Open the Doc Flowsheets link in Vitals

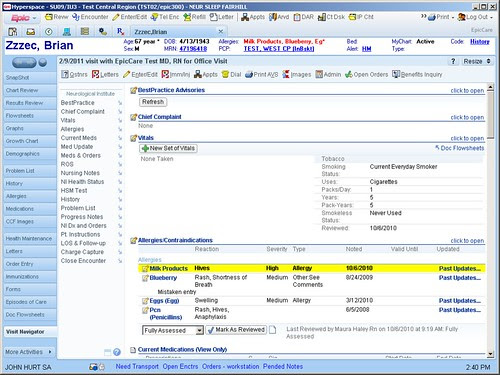(460, 148)
